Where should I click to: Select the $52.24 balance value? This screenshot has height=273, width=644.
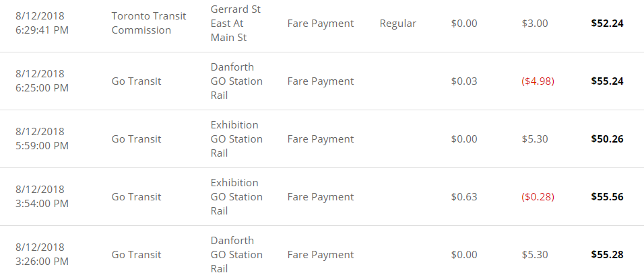click(x=607, y=24)
